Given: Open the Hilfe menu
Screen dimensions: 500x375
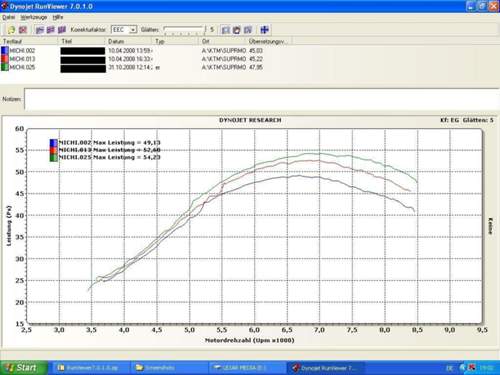Looking at the screenshot, I should pyautogui.click(x=58, y=17).
